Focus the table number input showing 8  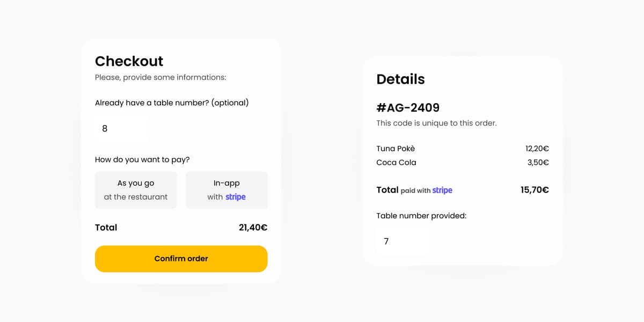point(122,128)
